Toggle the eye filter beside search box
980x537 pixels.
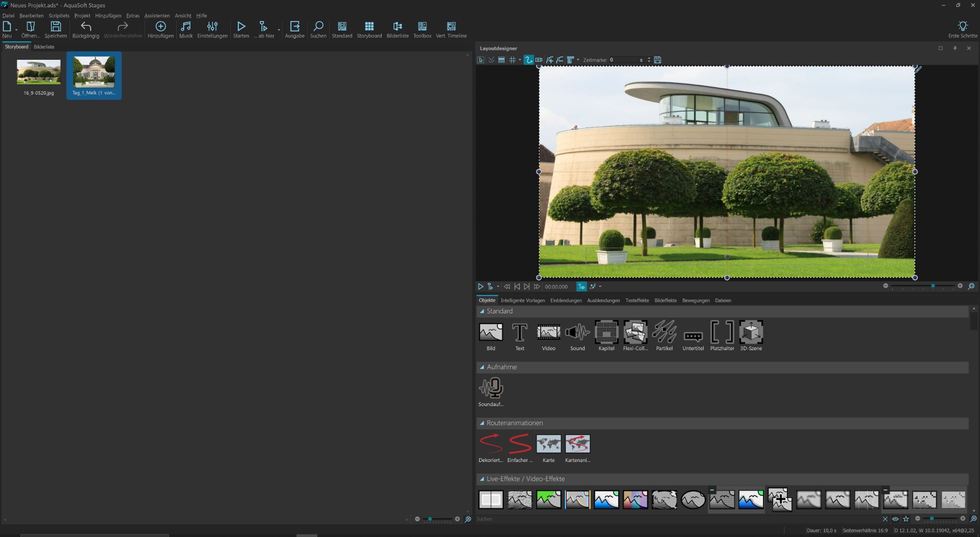point(895,519)
